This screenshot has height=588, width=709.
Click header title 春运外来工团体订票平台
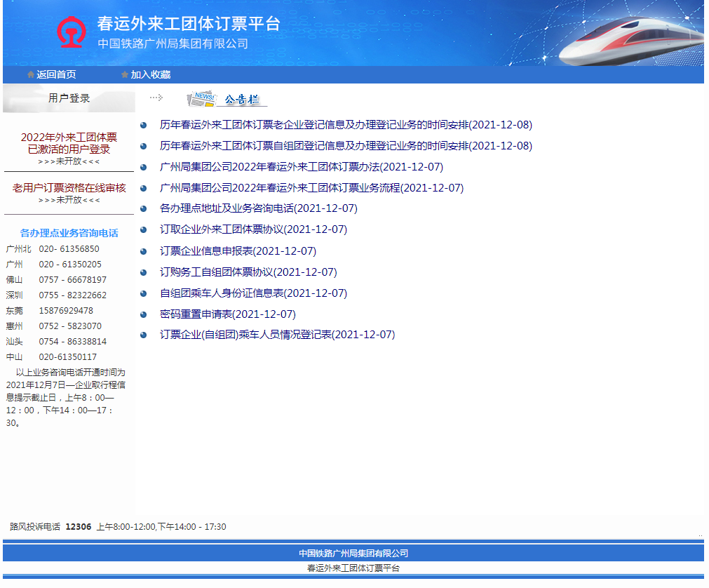189,24
